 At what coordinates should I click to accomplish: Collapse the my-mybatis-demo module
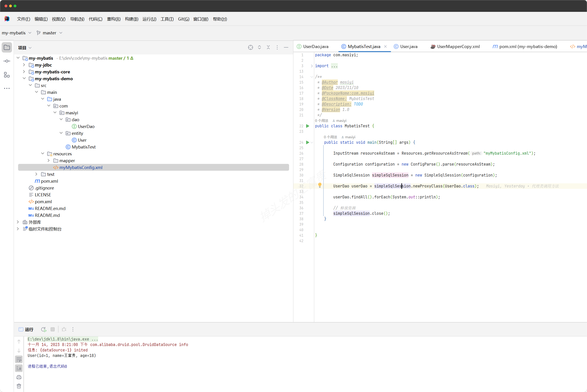[24, 79]
